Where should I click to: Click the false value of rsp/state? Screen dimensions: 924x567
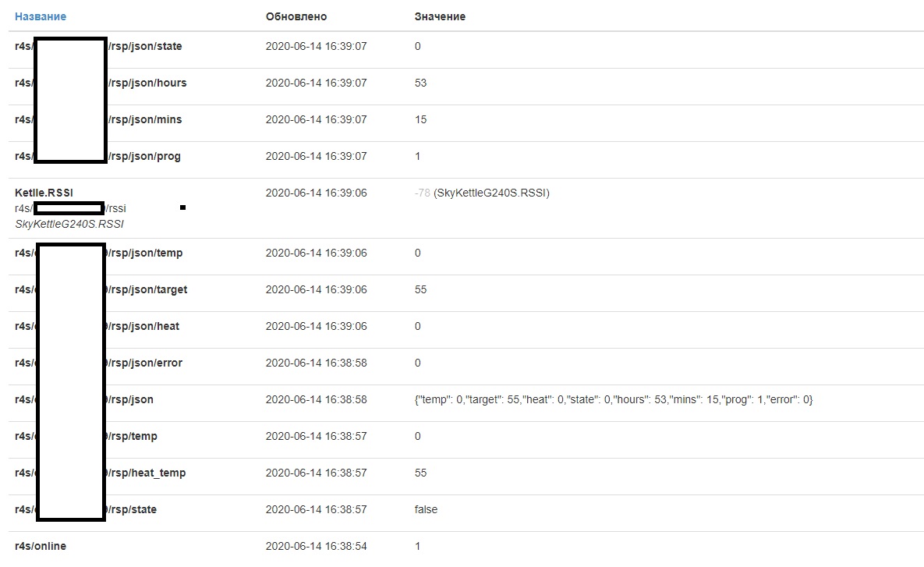pos(425,509)
